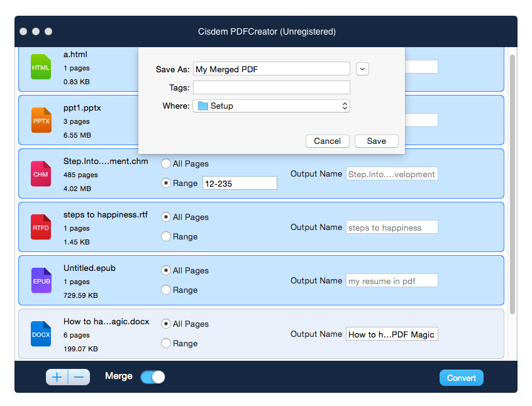Click Save to confirm merged PDF name
The width and height of the screenshot is (532, 406).
click(376, 141)
